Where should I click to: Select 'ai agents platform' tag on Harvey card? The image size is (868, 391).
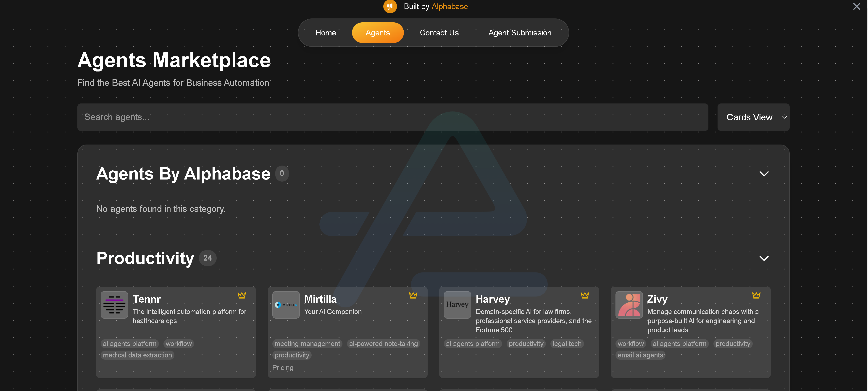[473, 343]
